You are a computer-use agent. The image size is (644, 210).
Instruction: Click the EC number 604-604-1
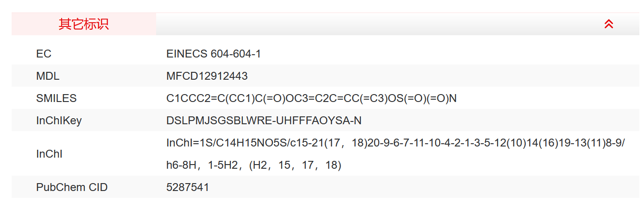(236, 54)
